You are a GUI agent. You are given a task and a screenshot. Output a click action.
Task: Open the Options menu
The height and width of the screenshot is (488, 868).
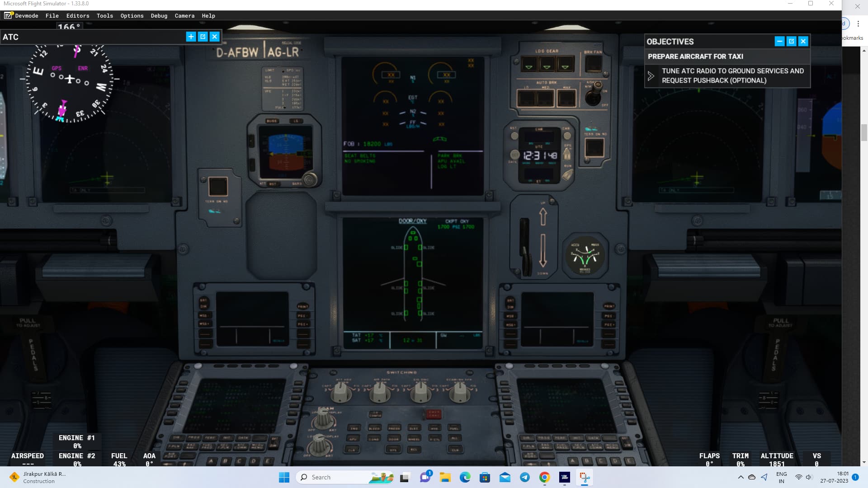(132, 15)
